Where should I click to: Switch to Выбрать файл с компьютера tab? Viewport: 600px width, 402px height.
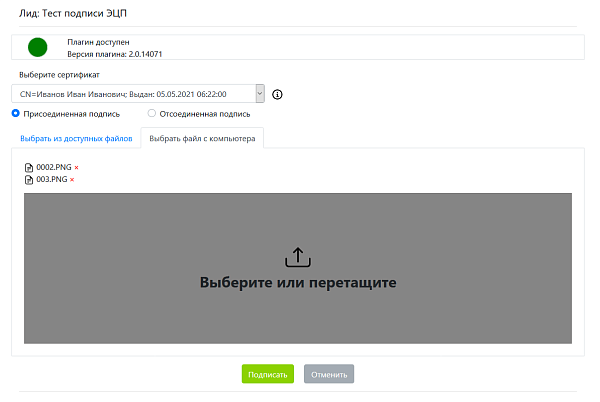tap(202, 138)
